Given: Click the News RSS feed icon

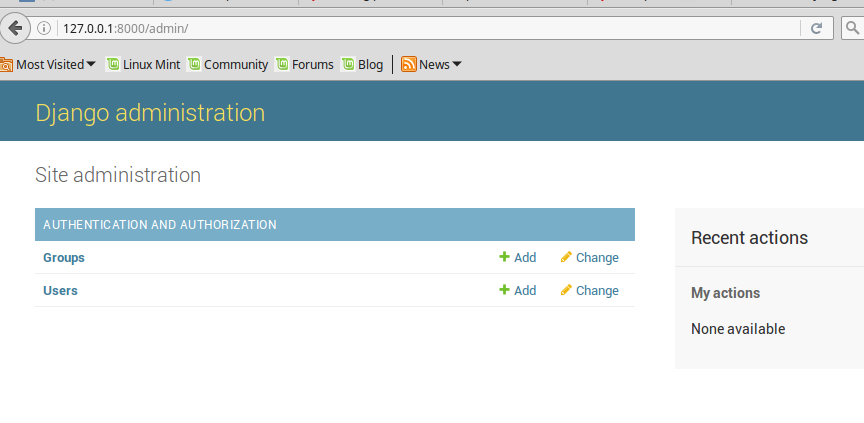Looking at the screenshot, I should [x=408, y=64].
